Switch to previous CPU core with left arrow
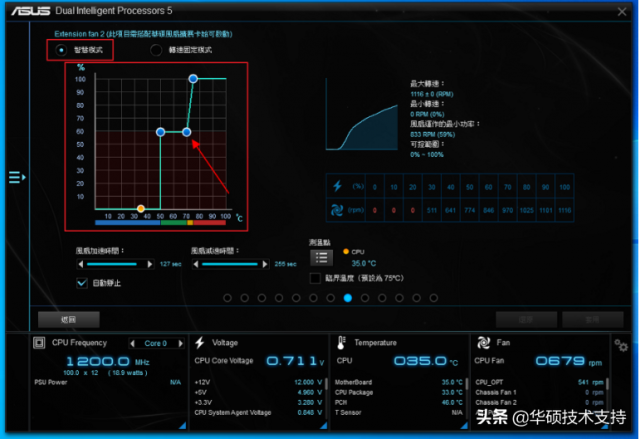The image size is (640, 439). click(x=132, y=344)
